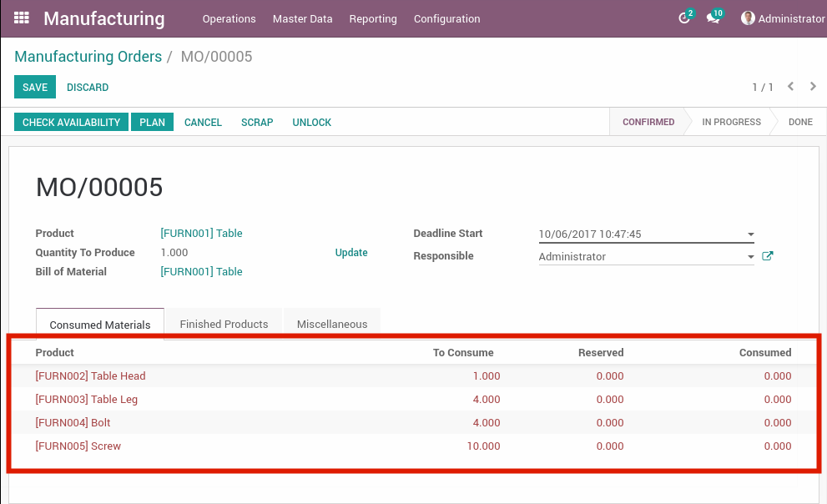
Task: Click the Administrator user name
Action: point(791,19)
